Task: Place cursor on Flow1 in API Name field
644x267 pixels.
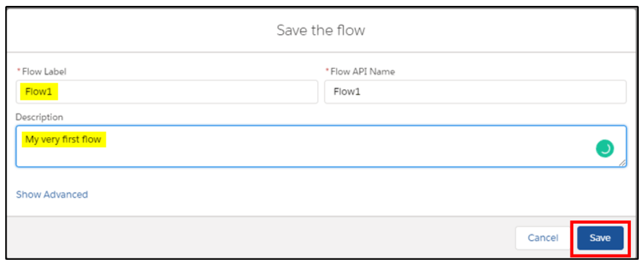Action: [347, 92]
